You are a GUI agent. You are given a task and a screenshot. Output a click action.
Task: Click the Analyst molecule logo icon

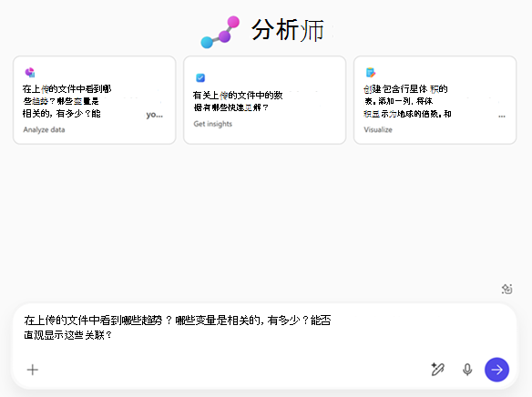[220, 32]
